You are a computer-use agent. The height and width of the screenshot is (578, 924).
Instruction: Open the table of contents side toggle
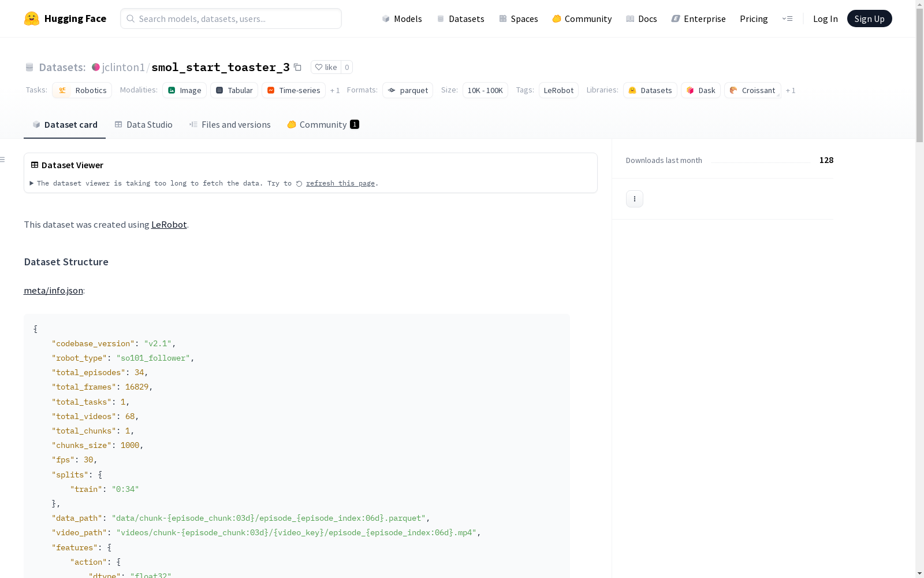pos(3,160)
